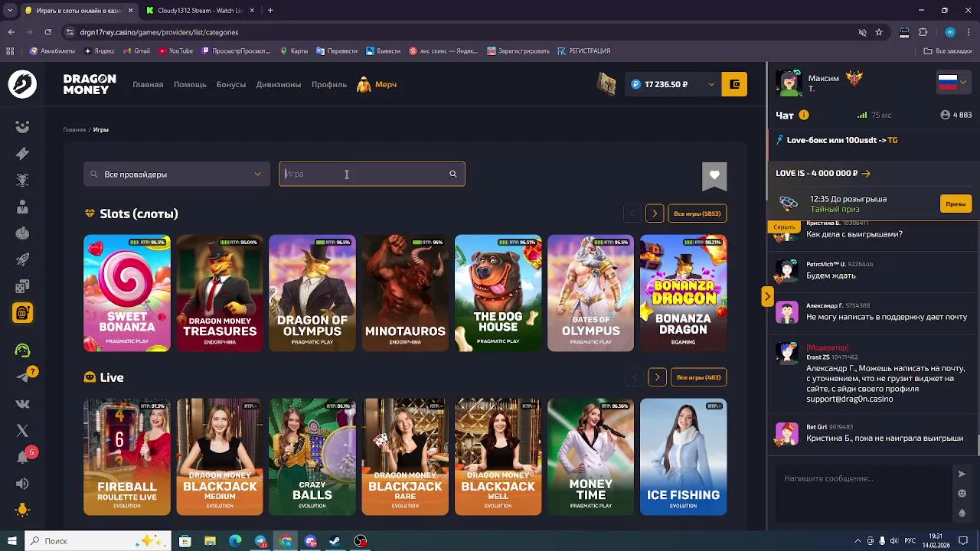980x551 pixels.
Task: Click the Главная breadcrumb link
Action: coord(74,130)
